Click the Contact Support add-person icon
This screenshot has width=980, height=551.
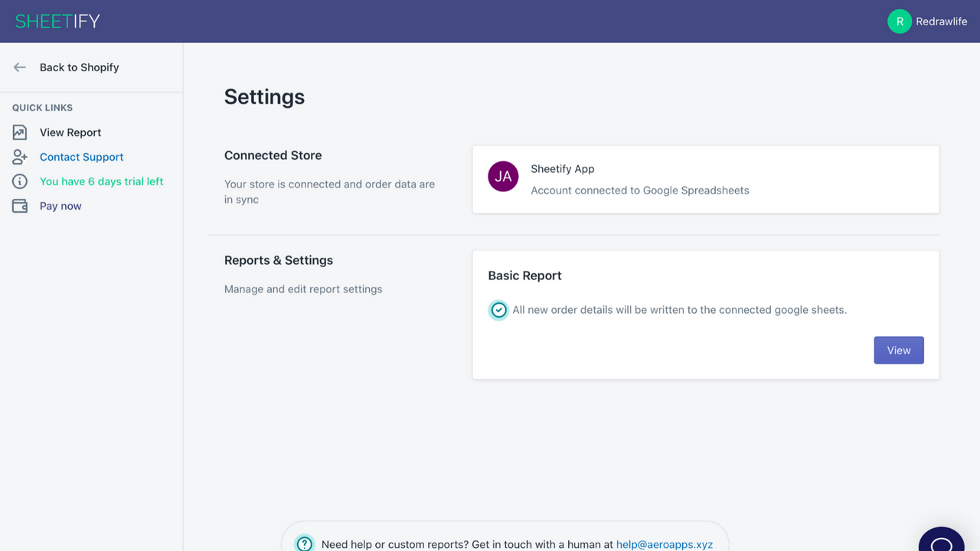(x=19, y=156)
